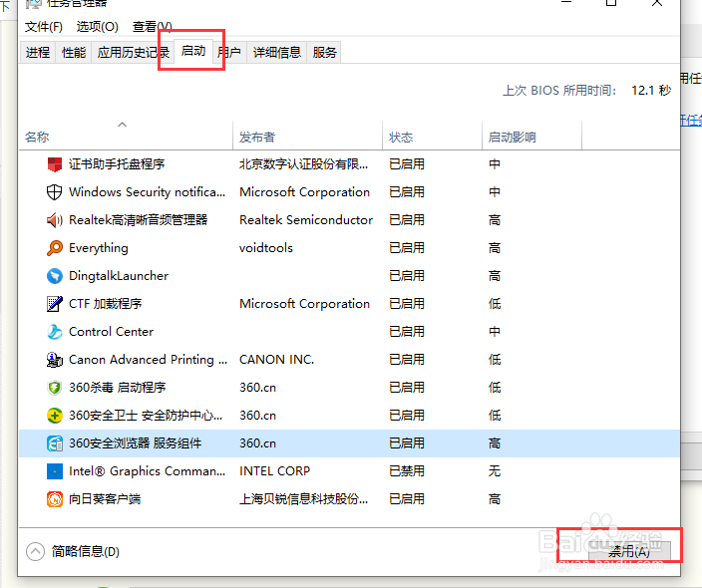Select the 360杀毒 启动程序 entry
Image resolution: width=702 pixels, height=588 pixels.
[x=118, y=387]
